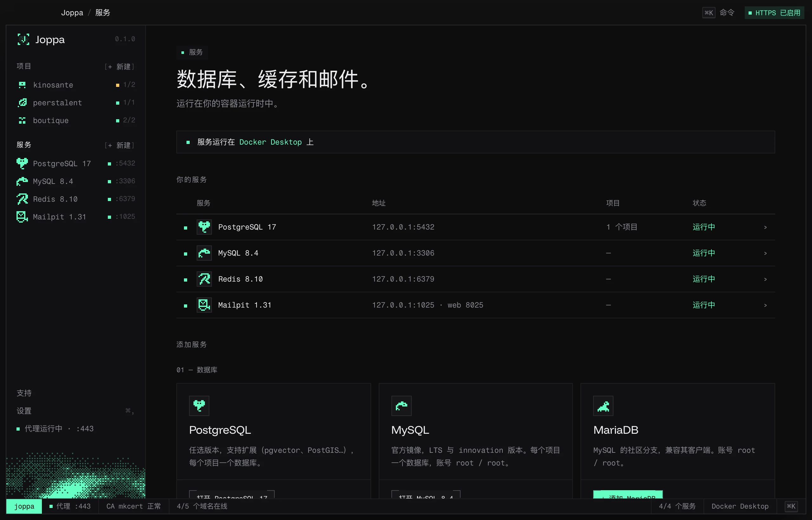Go to Joppa in the breadcrumb

click(72, 13)
